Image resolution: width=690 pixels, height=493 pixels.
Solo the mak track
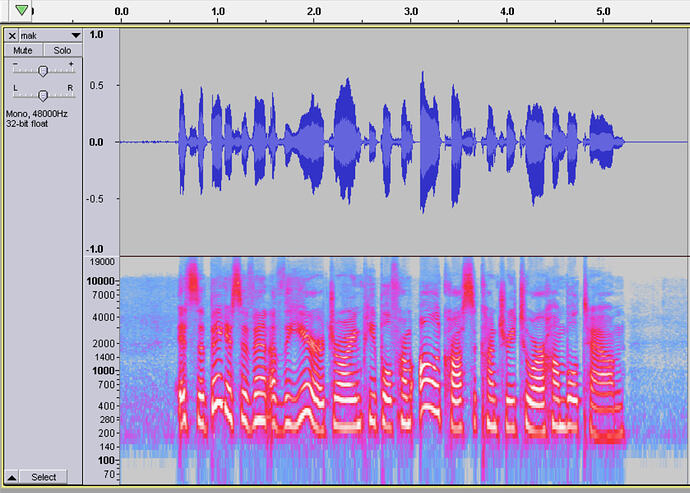point(62,50)
